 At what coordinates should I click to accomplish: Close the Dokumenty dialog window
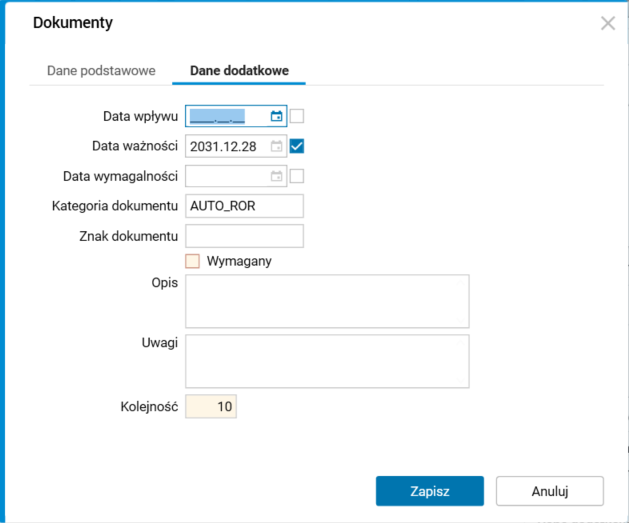click(608, 23)
